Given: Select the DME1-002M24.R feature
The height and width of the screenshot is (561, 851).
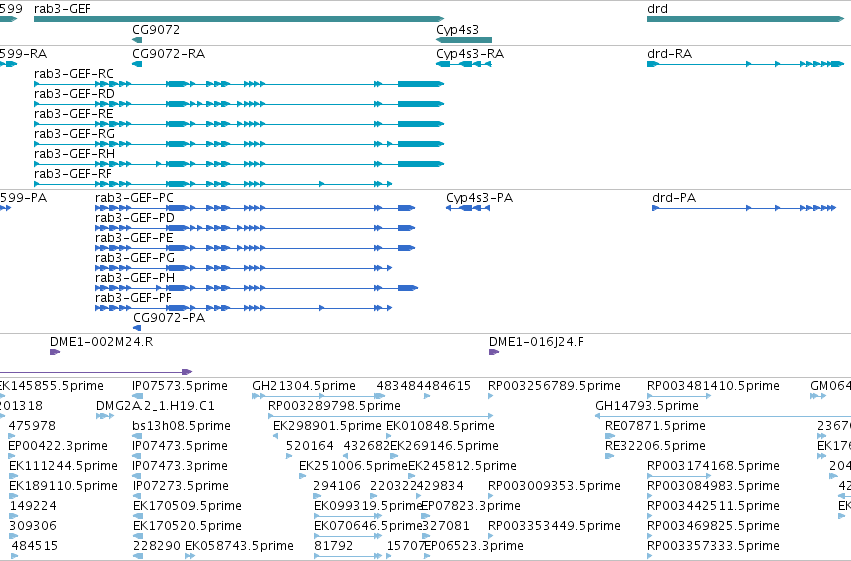Looking at the screenshot, I should point(101,342).
